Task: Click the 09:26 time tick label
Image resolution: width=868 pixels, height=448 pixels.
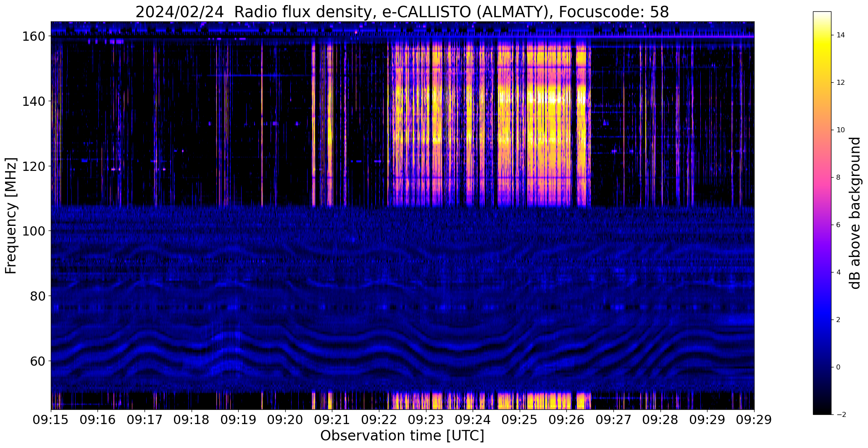Action: coord(567,420)
